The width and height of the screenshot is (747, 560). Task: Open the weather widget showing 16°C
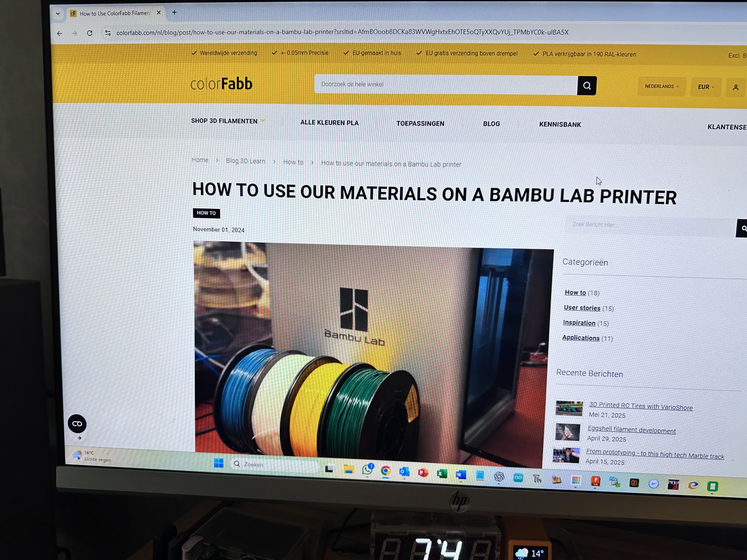pyautogui.click(x=92, y=456)
